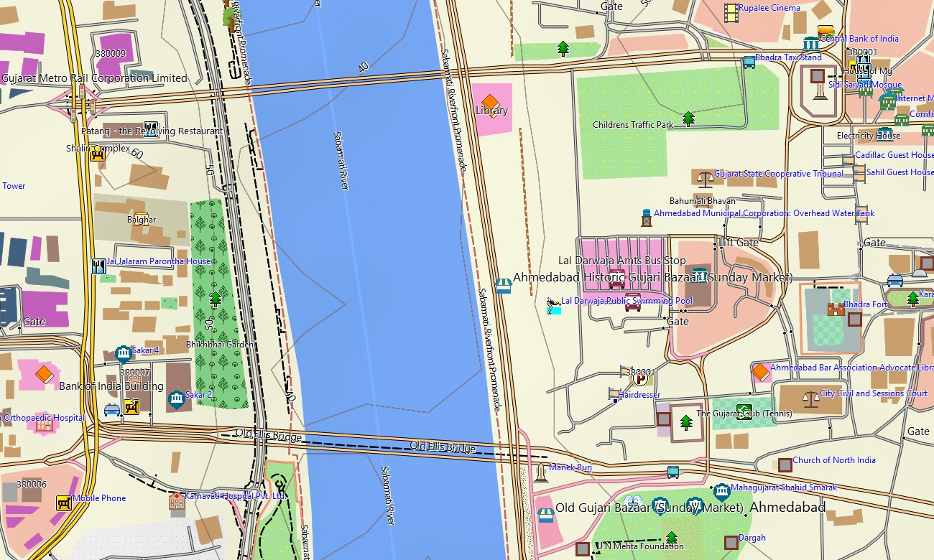Image resolution: width=934 pixels, height=560 pixels.
Task: Click the burger icon above Central Bank of India
Action: tap(826, 32)
